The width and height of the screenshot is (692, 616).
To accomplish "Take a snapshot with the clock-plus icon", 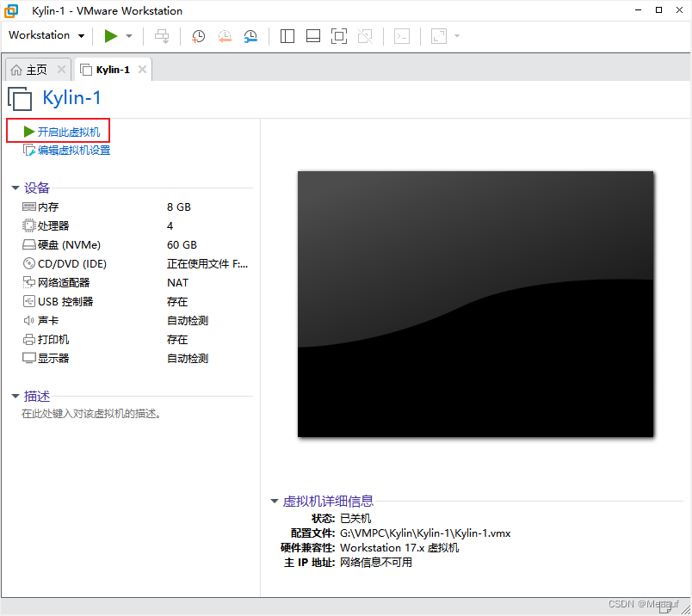I will [x=198, y=36].
